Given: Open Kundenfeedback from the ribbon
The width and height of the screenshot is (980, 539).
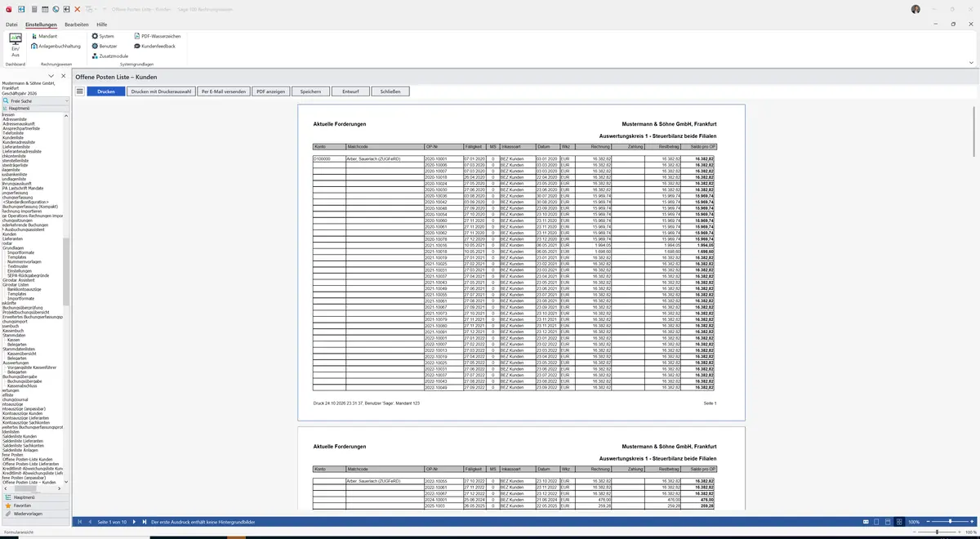Looking at the screenshot, I should [x=154, y=47].
